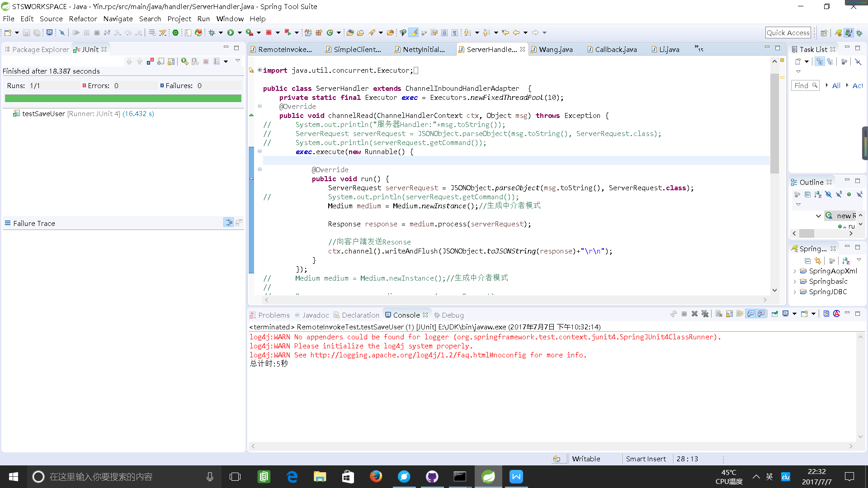Click the Remove Launch X icon in Console
The height and width of the screenshot is (488, 868).
(694, 314)
